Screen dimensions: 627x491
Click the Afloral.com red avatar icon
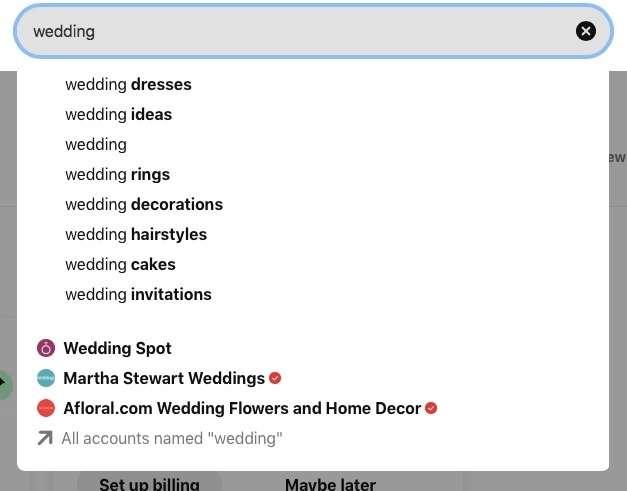45,408
